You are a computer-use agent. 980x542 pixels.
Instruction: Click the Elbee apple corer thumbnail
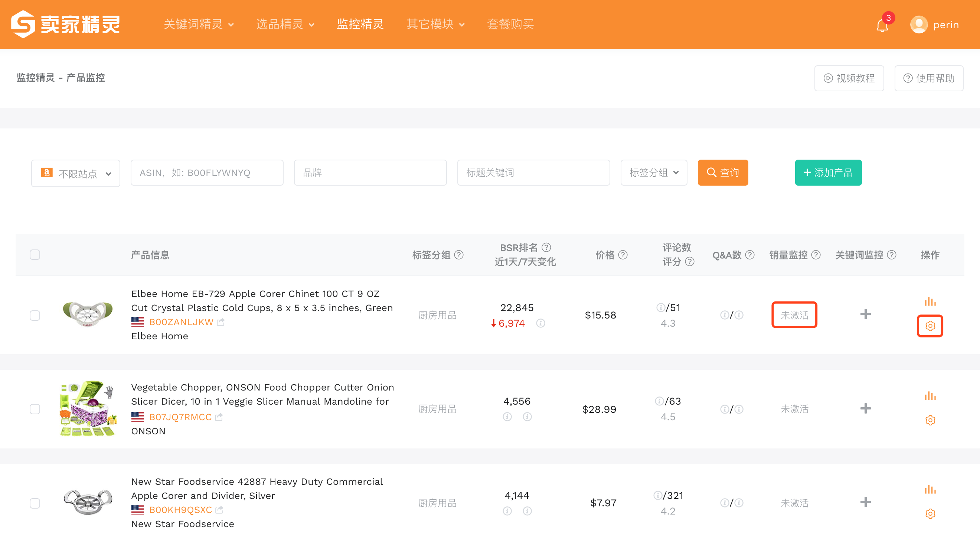tap(88, 314)
